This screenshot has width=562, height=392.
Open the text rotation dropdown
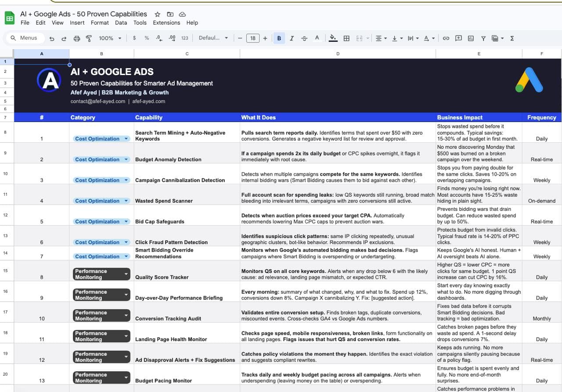pos(428,38)
